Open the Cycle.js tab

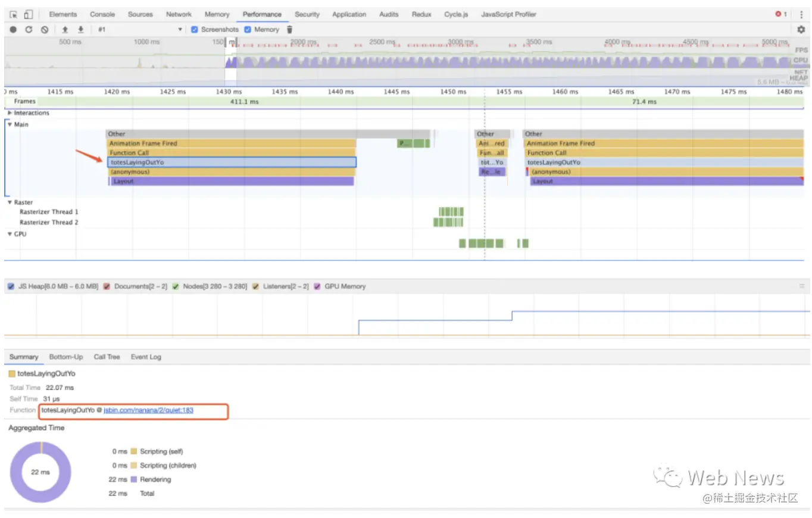coord(457,14)
